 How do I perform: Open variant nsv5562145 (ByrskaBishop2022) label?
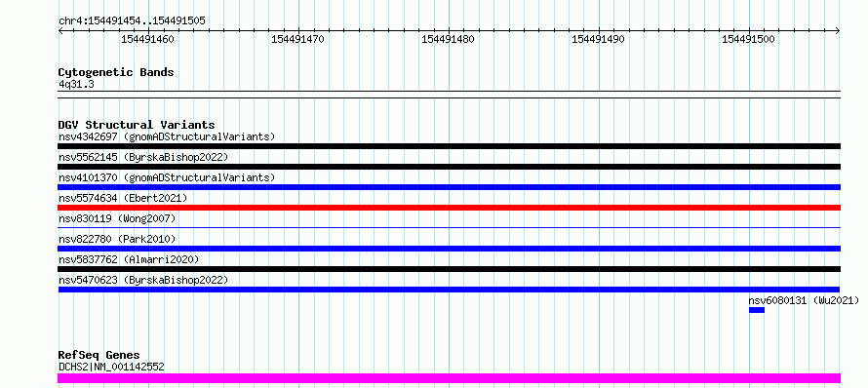click(x=143, y=157)
